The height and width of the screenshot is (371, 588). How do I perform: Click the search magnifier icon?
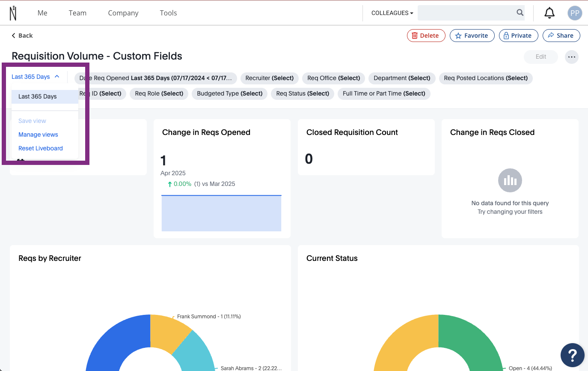tap(520, 13)
